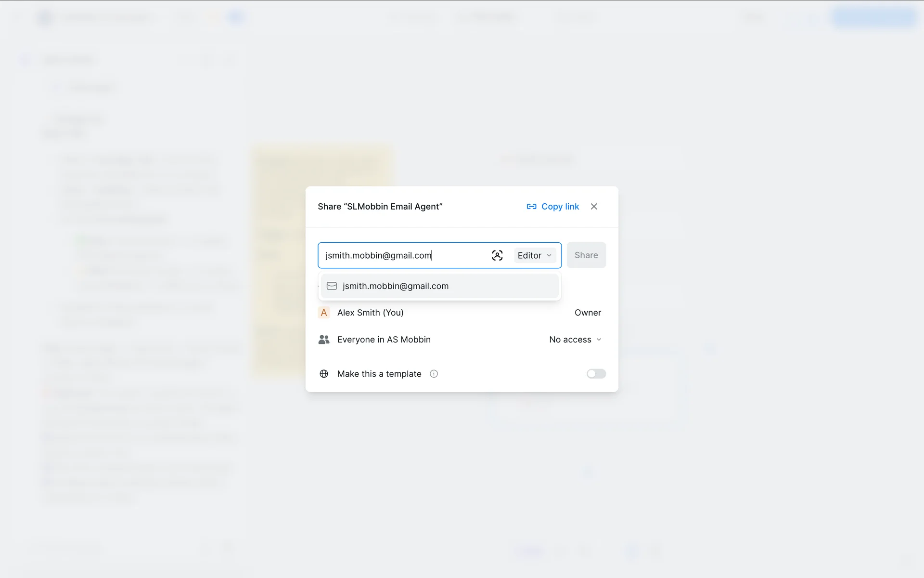The width and height of the screenshot is (924, 578).
Task: Click the group icon for Everyone in AS Mobbin
Action: coord(324,340)
